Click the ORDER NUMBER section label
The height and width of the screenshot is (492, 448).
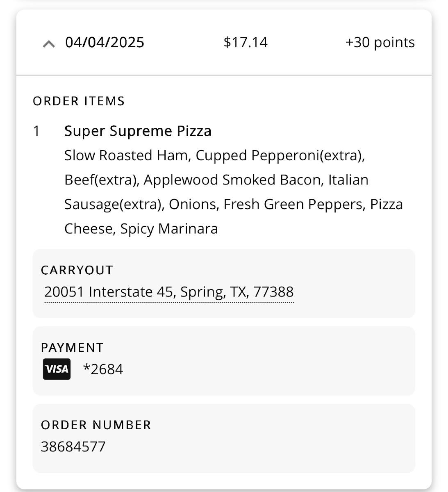(96, 425)
